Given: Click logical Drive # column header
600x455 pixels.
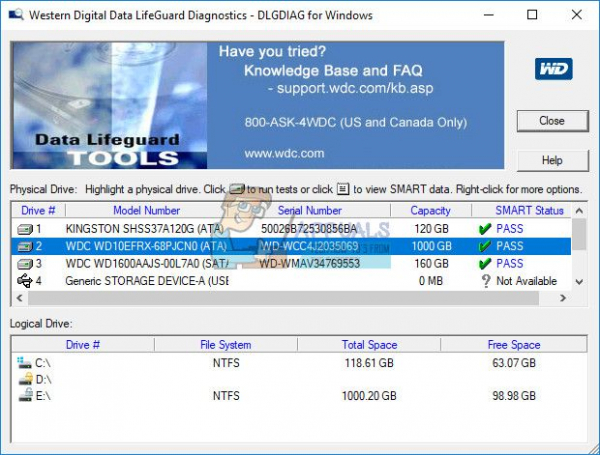Looking at the screenshot, I should pos(83,345).
